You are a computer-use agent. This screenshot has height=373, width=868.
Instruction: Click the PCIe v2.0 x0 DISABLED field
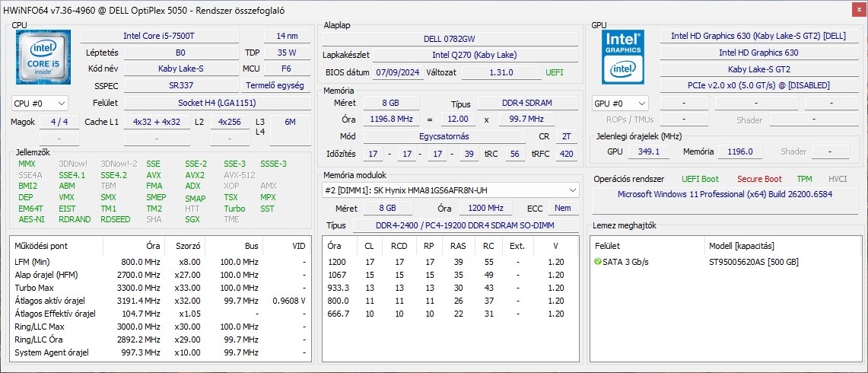[x=758, y=86]
